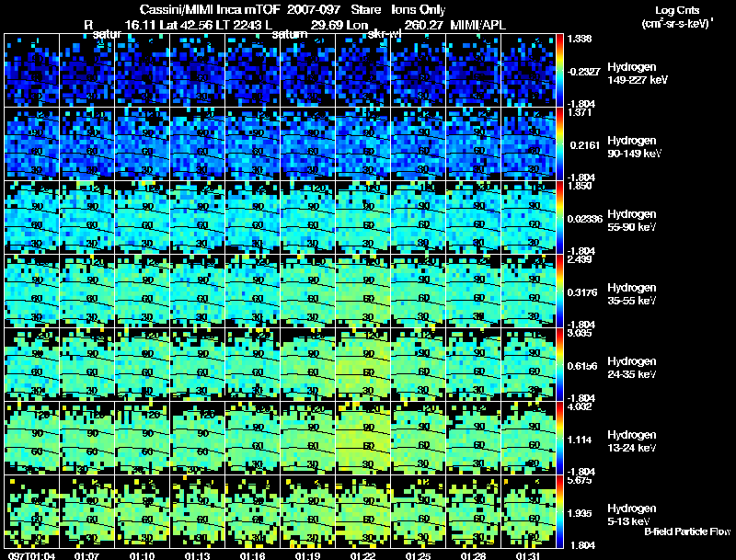736x560 pixels.
Task: Pick the 01:13 panel in 90-149 keV row
Action: tap(198, 144)
